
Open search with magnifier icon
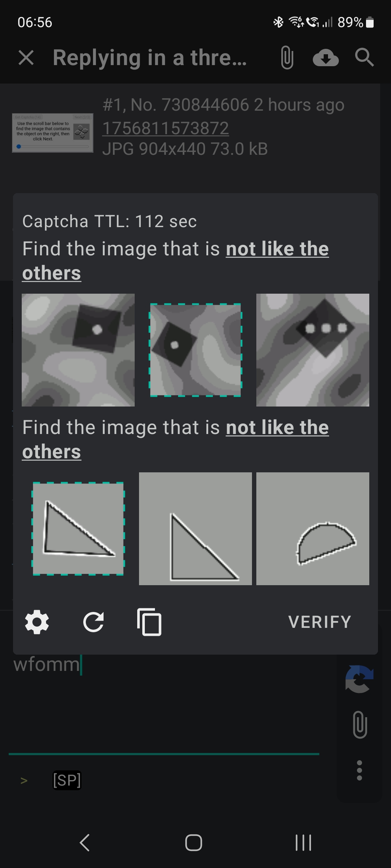click(x=364, y=58)
